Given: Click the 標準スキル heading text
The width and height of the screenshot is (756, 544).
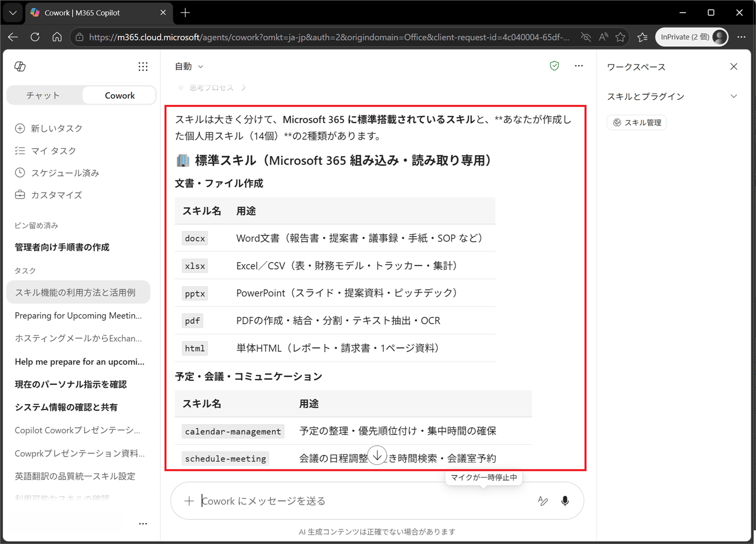Looking at the screenshot, I should (x=343, y=161).
